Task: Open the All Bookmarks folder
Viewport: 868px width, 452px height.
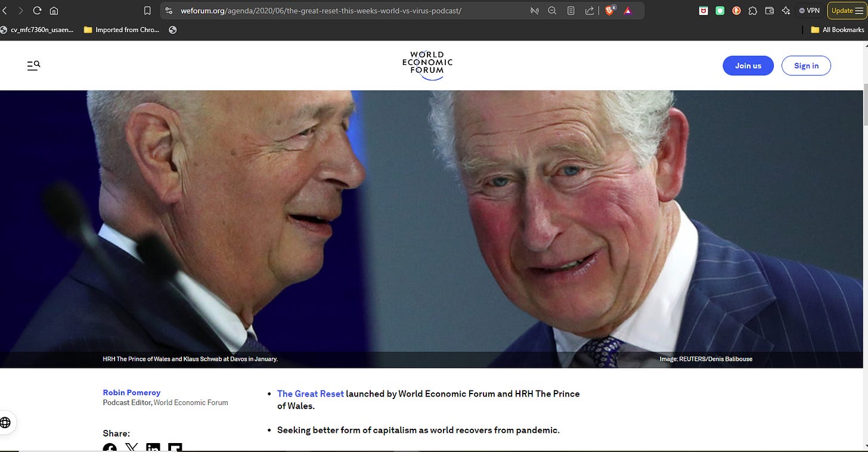Action: click(x=838, y=30)
